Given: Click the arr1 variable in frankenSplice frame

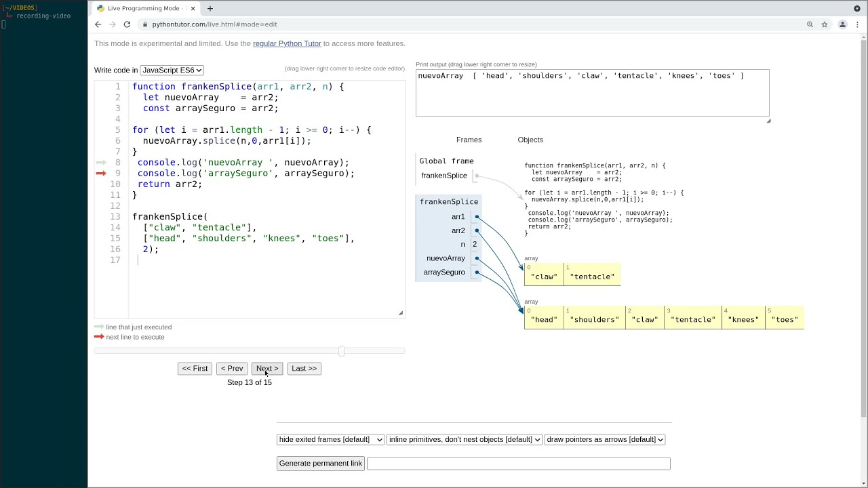Looking at the screenshot, I should point(458,217).
